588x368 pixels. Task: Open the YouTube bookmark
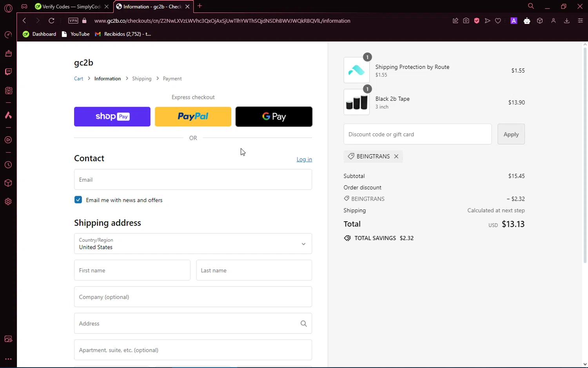coord(76,34)
